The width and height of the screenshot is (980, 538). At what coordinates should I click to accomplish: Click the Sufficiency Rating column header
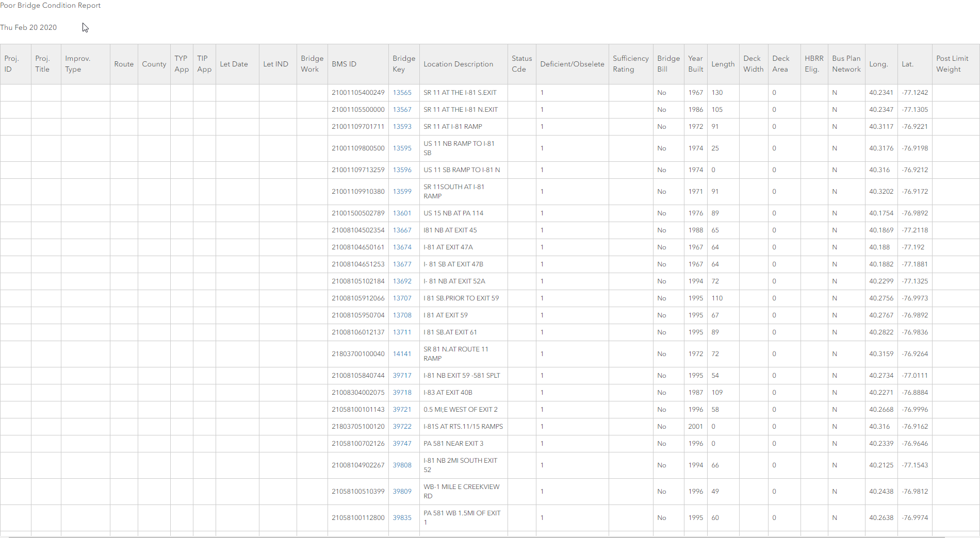630,64
